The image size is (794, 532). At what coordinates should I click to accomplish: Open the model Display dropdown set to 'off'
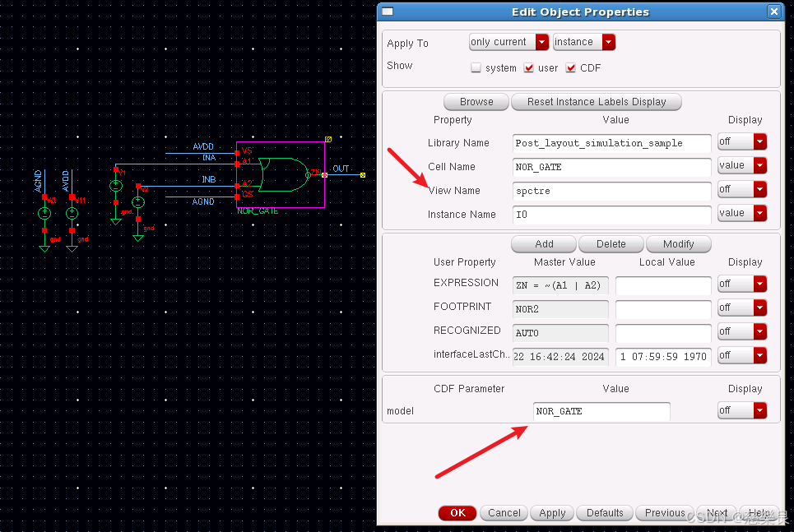741,410
